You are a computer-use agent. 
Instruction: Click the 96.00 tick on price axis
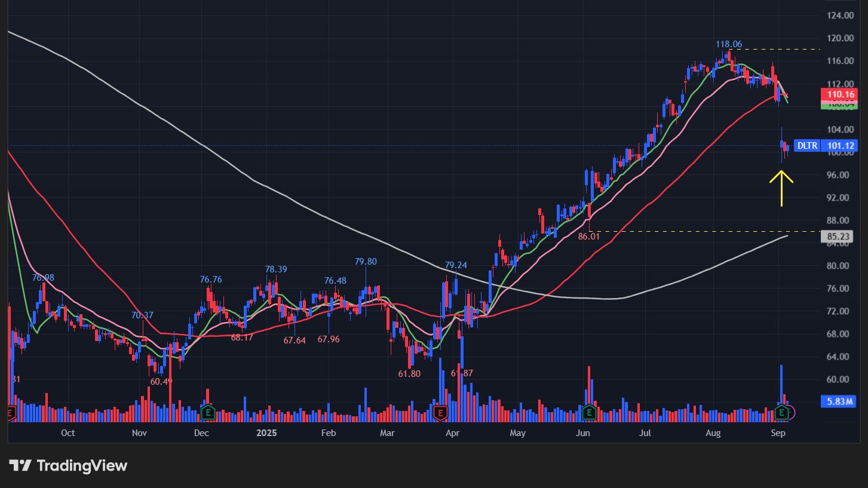pos(839,175)
